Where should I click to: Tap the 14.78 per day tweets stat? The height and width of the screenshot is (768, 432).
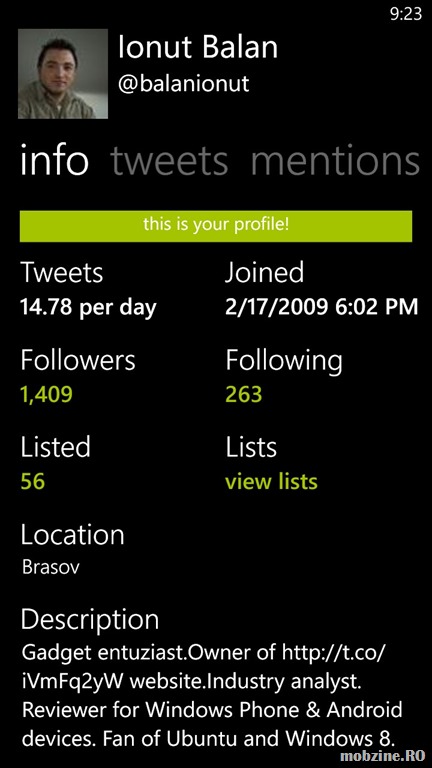[88, 308]
